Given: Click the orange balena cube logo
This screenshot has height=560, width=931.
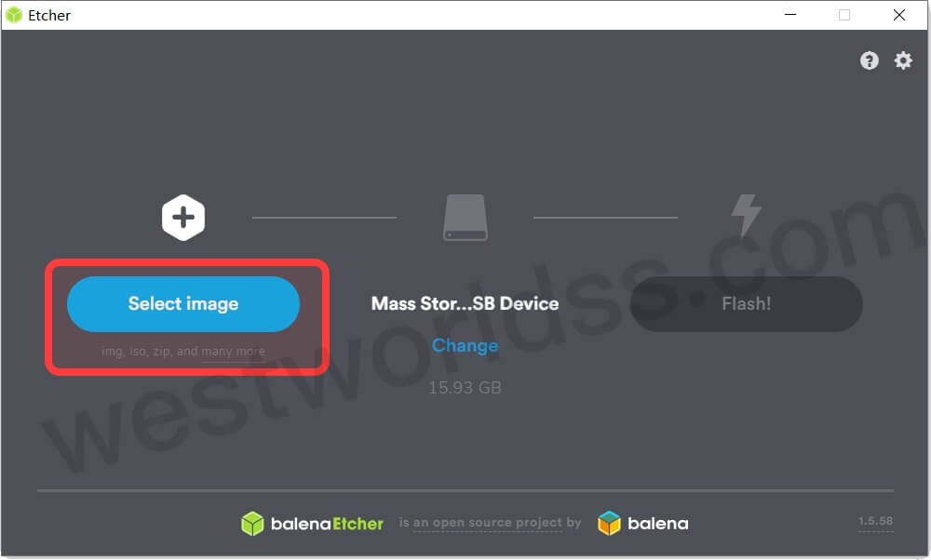Looking at the screenshot, I should coord(609,523).
